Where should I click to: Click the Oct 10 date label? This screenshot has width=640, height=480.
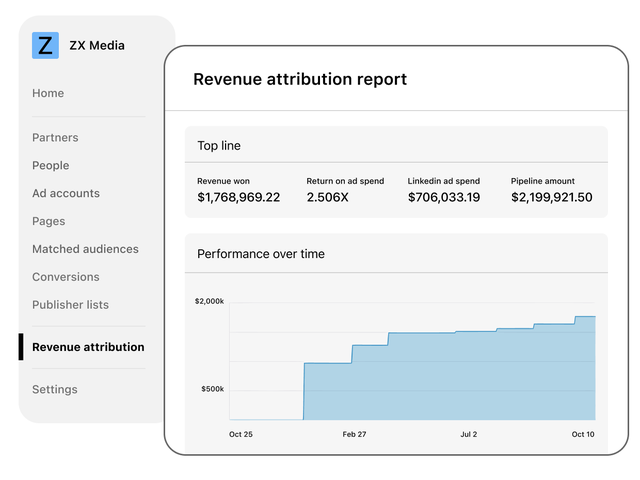pyautogui.click(x=583, y=434)
